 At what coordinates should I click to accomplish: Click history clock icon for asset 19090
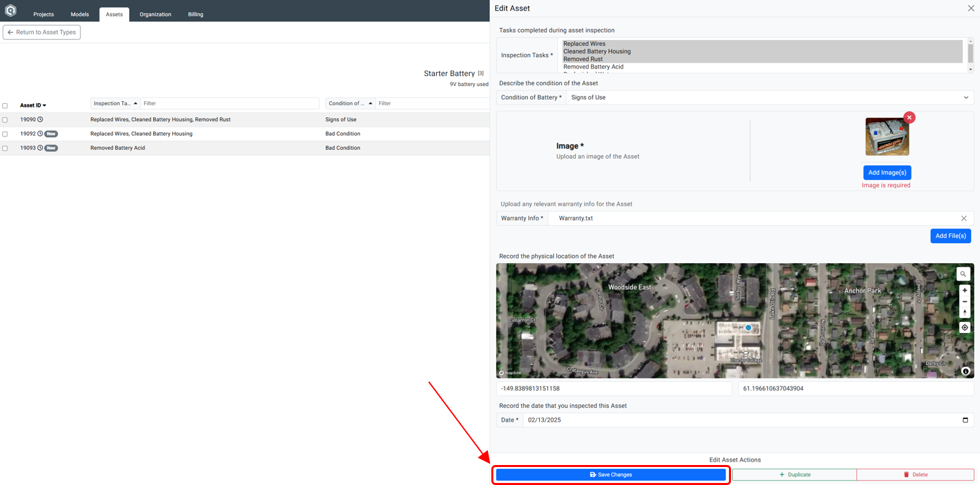(40, 120)
